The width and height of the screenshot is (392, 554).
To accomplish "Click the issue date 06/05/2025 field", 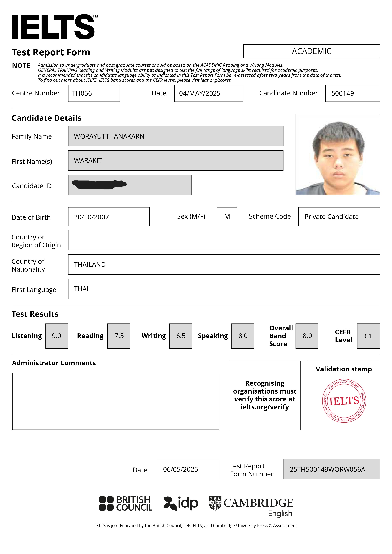I will (188, 469).
